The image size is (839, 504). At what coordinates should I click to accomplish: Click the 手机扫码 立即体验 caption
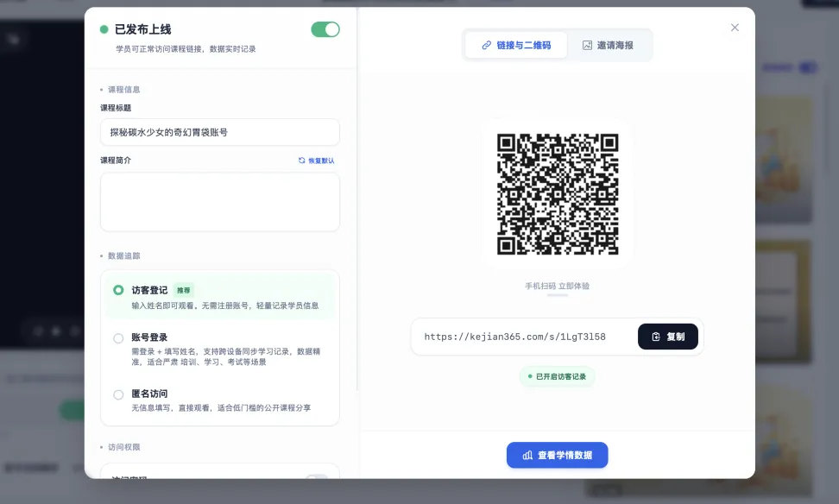pos(557,287)
